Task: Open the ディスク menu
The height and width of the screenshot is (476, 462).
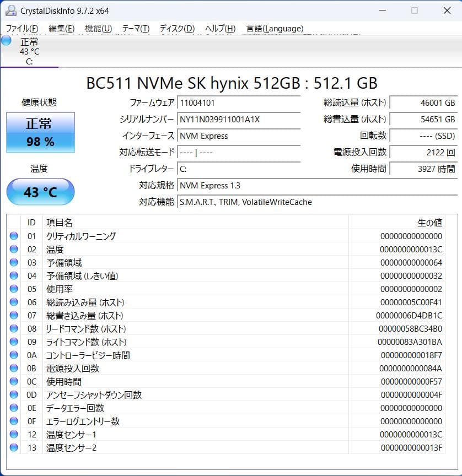Action: point(176,28)
